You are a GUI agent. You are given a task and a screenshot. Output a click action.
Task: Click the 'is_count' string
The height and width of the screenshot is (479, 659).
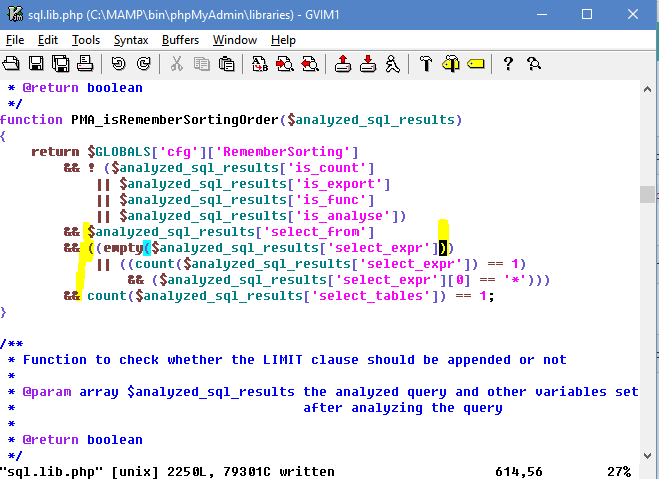pyautogui.click(x=327, y=168)
